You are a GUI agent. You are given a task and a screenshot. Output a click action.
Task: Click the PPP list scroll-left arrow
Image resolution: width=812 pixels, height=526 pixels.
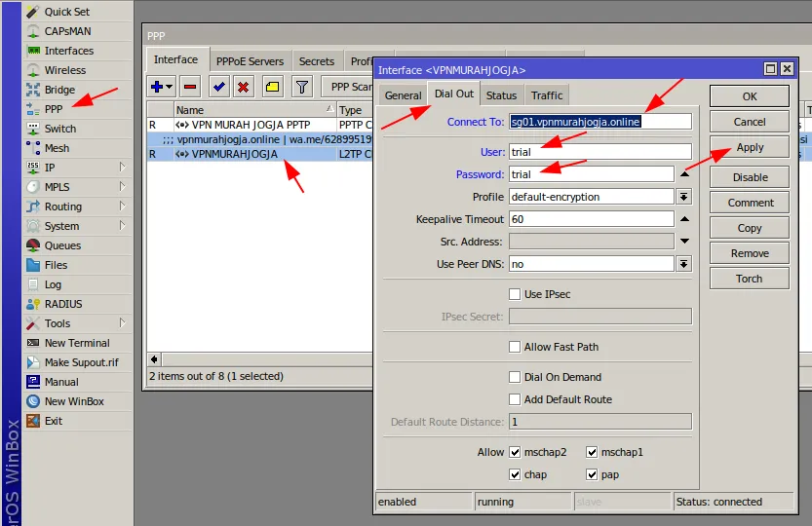coord(154,359)
